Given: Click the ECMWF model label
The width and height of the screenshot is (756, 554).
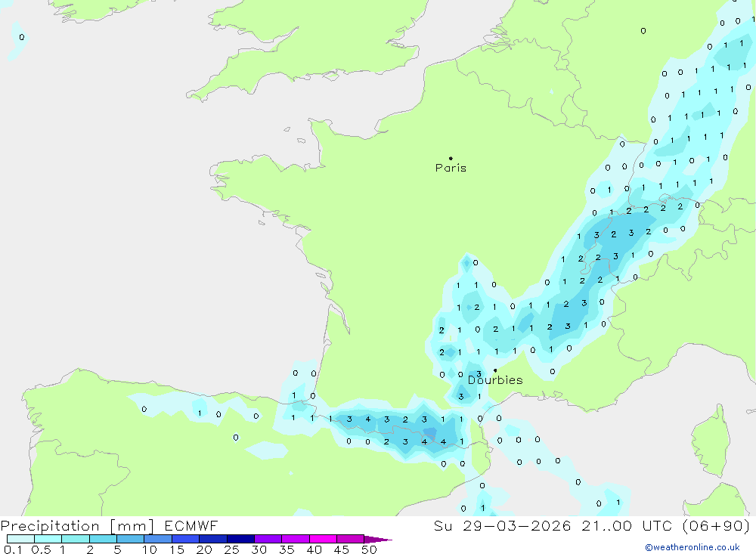Looking at the screenshot, I should click(x=191, y=525).
